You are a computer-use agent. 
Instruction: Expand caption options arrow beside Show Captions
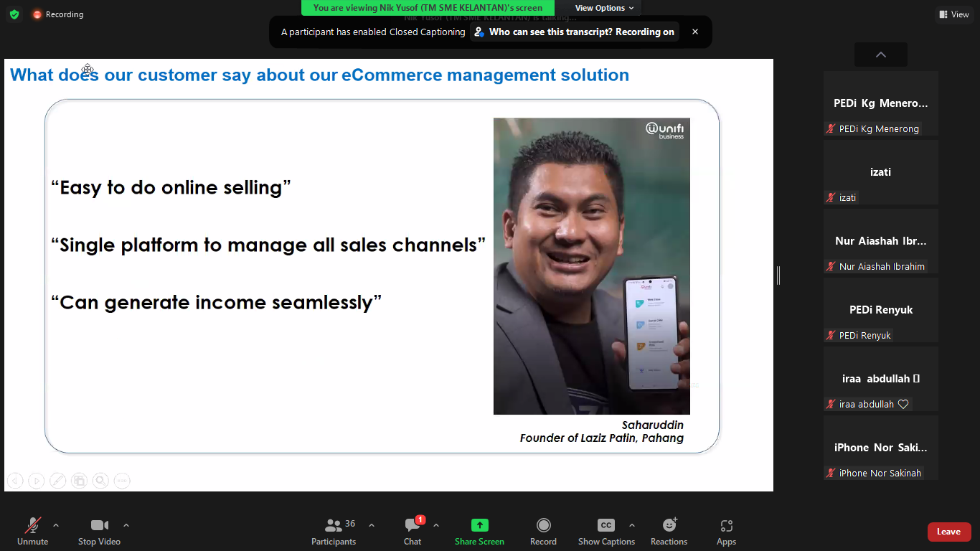631,525
